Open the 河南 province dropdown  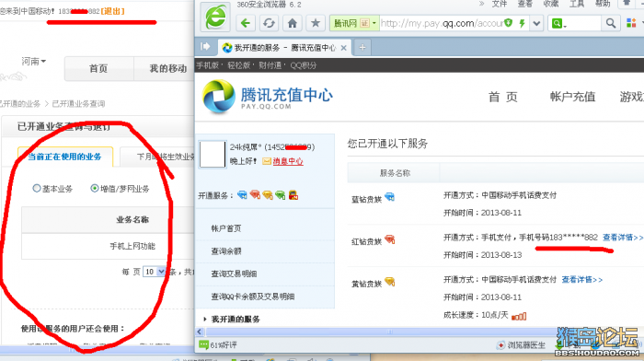[34, 62]
